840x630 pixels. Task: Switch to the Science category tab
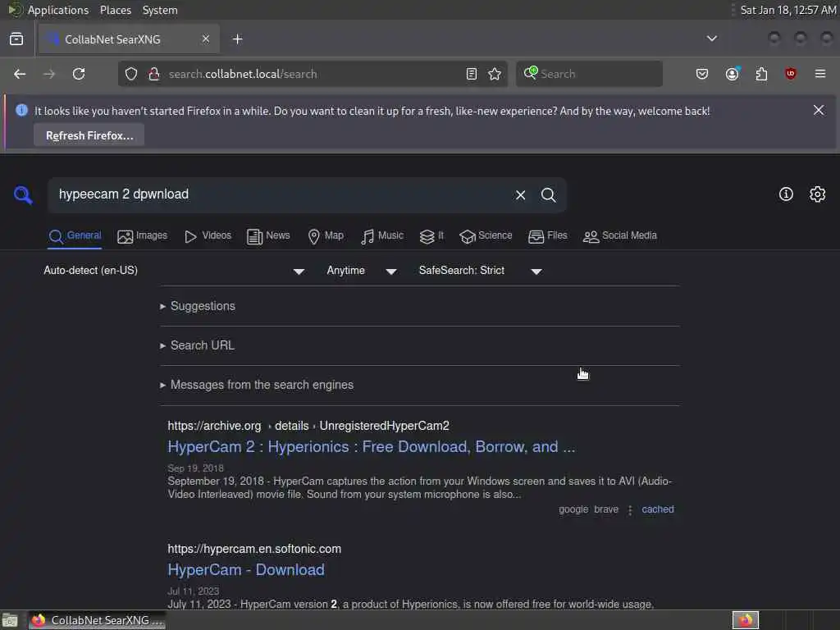(x=486, y=236)
